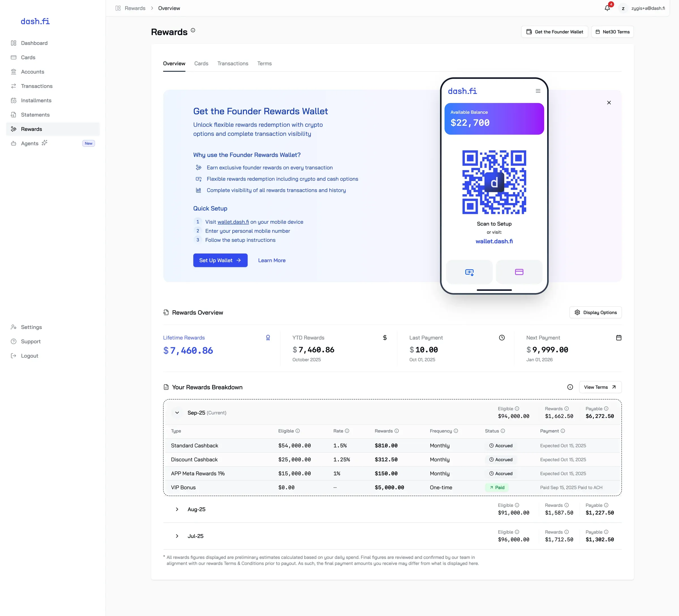Click info icon beside Payment column header
Screen dimensions: 679x616
click(x=562, y=431)
